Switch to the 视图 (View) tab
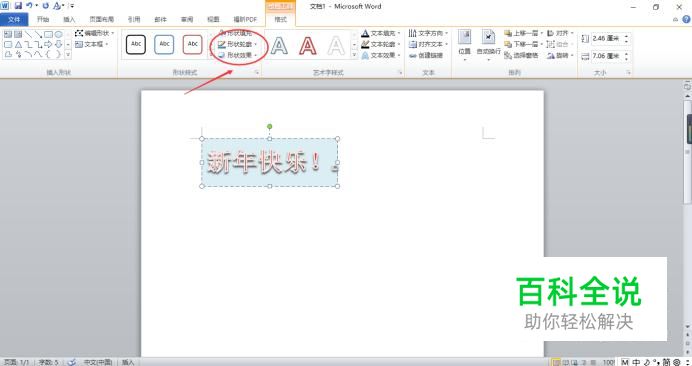 [213, 19]
